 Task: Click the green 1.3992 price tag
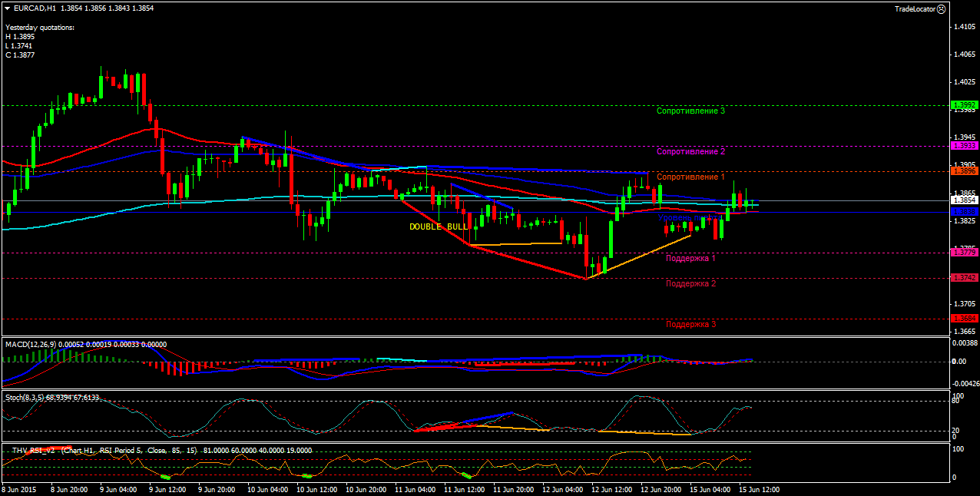[x=964, y=105]
